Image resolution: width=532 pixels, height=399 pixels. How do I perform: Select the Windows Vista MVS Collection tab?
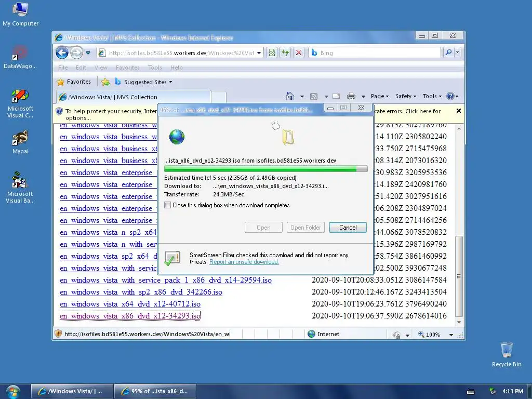pyautogui.click(x=134, y=97)
